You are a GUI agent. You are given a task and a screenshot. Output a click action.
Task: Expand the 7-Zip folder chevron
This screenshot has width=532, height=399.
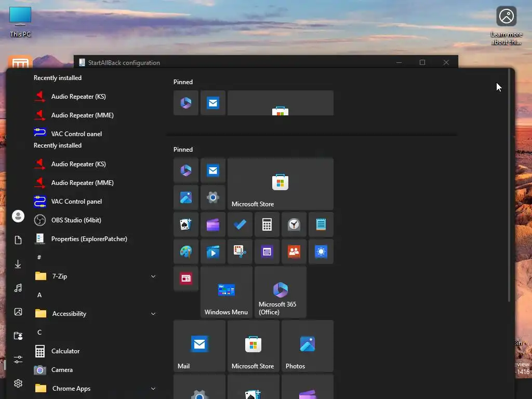pos(153,276)
